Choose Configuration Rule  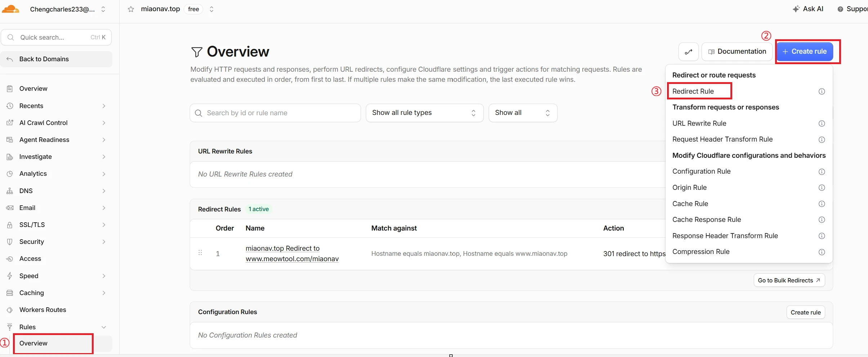click(x=701, y=171)
